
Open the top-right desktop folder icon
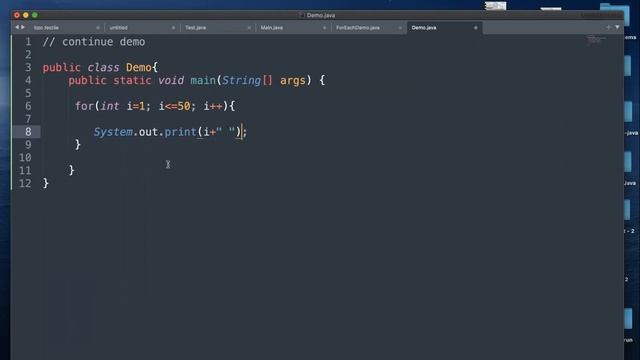pyautogui.click(x=615, y=14)
